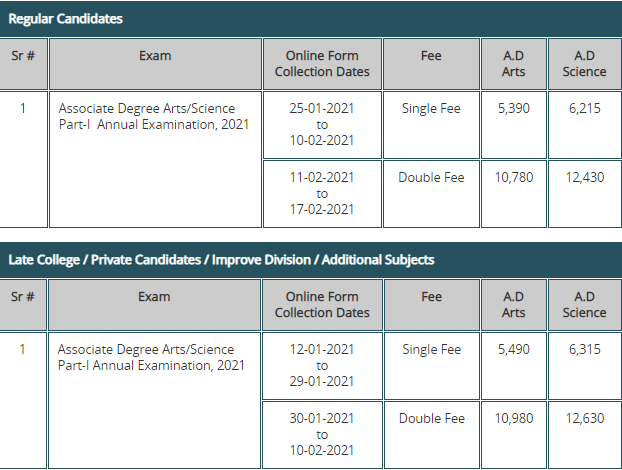Click the 12,630 Science double fee value

585,418
